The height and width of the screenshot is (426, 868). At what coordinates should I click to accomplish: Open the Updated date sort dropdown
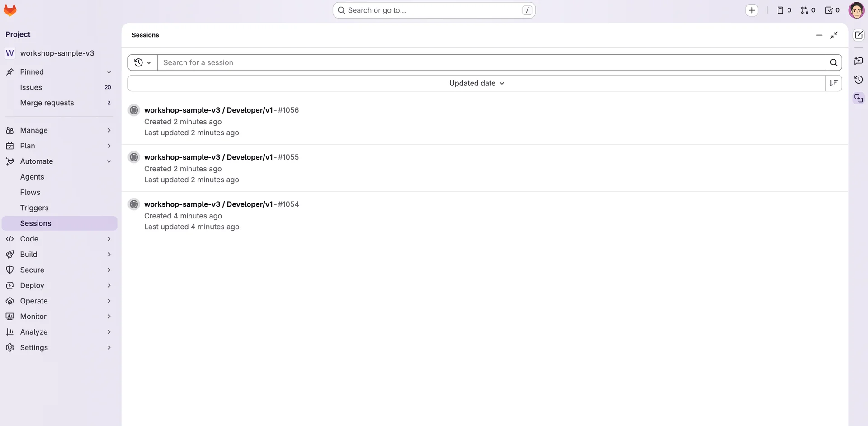coord(476,83)
